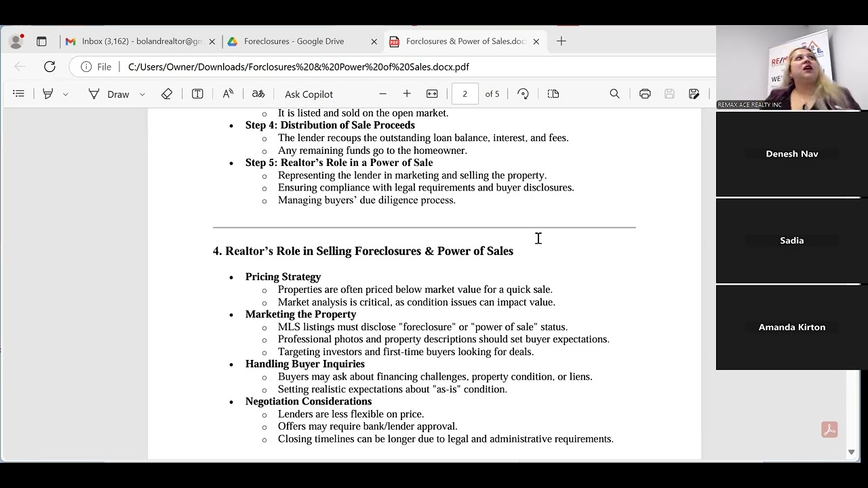Start Read aloud
This screenshot has width=868, height=488.
(x=228, y=94)
